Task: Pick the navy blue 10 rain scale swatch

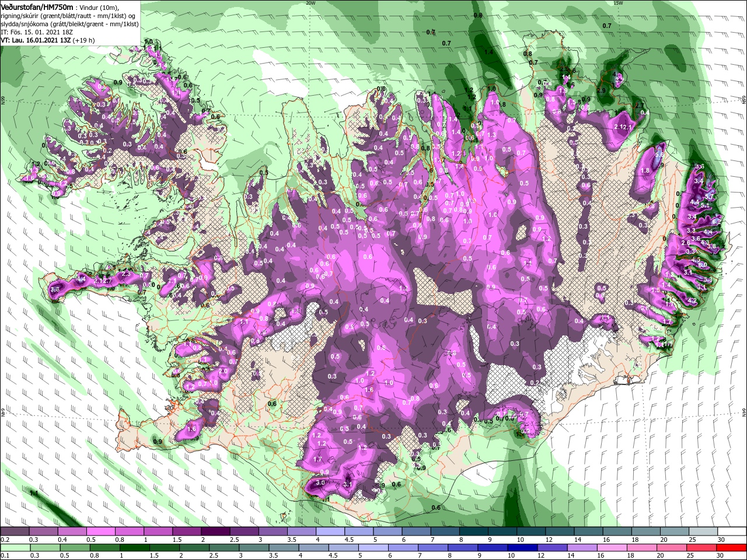Action: click(x=523, y=548)
